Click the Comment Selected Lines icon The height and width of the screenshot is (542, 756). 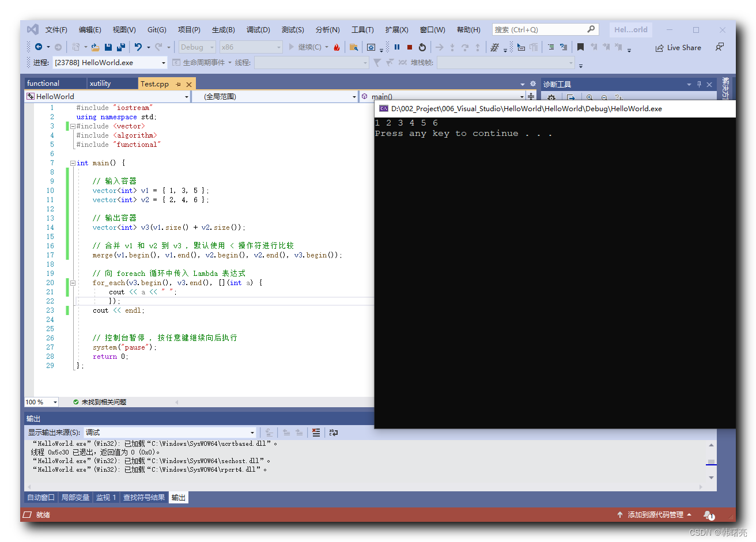pyautogui.click(x=551, y=47)
